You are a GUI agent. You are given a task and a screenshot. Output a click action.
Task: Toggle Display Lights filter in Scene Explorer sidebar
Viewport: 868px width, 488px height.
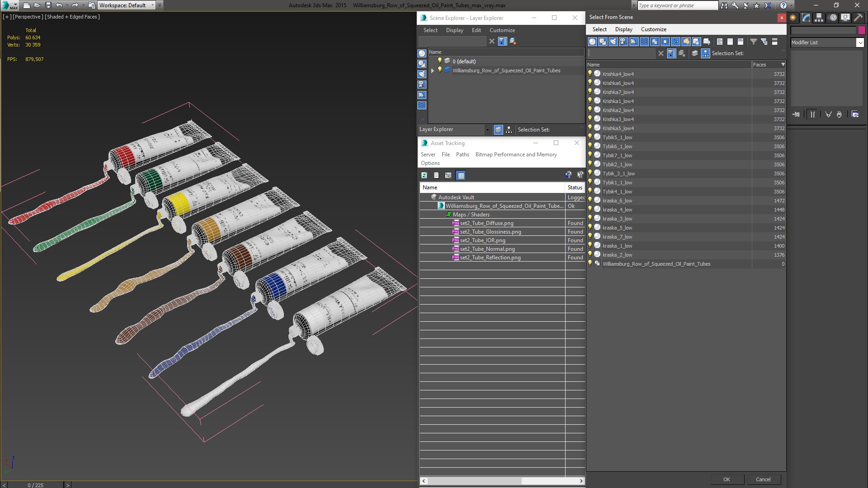422,74
